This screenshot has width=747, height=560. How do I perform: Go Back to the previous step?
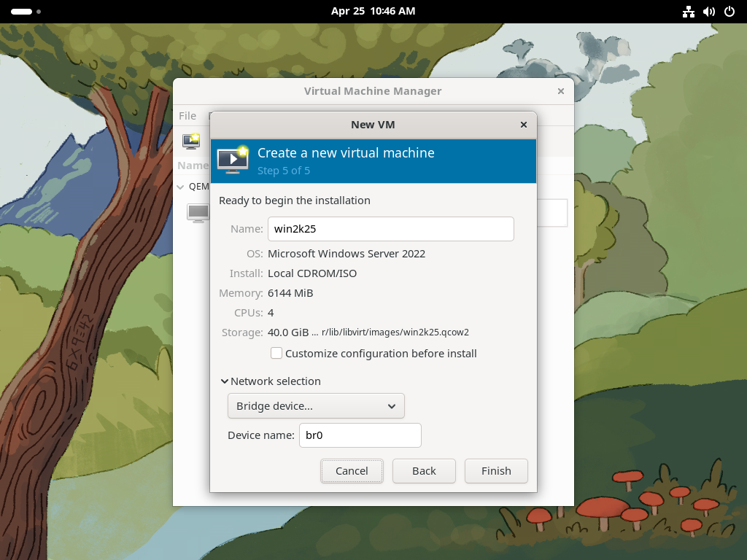pos(424,471)
